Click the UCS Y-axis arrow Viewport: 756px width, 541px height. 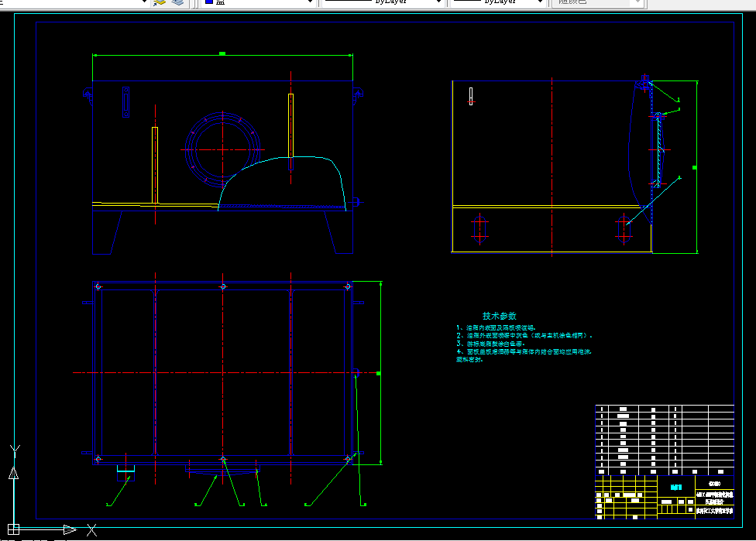coord(13,473)
